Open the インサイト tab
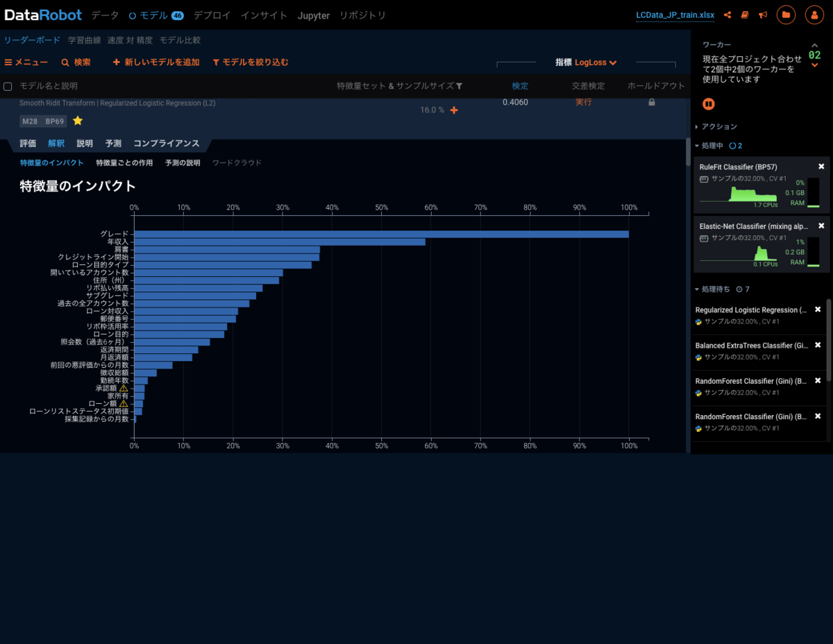The height and width of the screenshot is (644, 833). [x=264, y=15]
